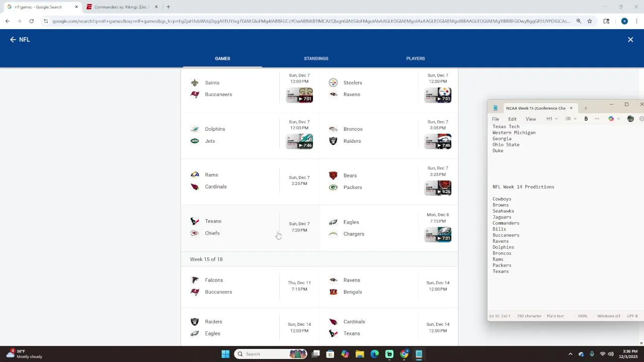Open the Players tab

[x=416, y=58]
